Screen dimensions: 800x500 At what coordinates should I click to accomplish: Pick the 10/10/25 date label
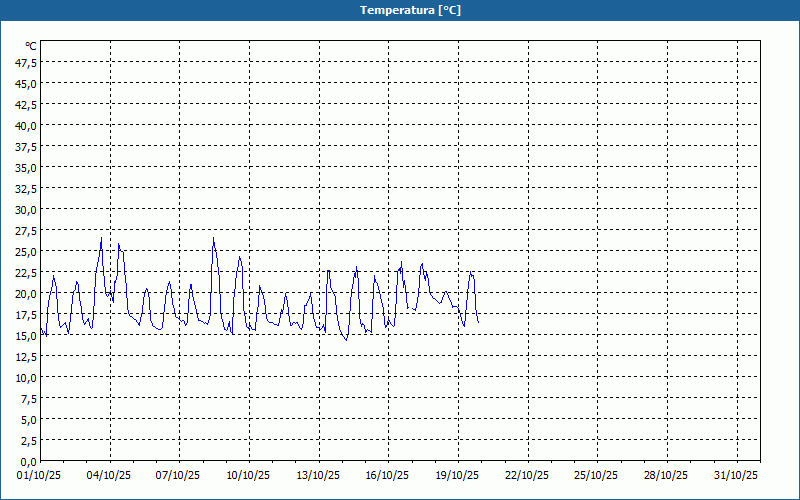point(249,475)
